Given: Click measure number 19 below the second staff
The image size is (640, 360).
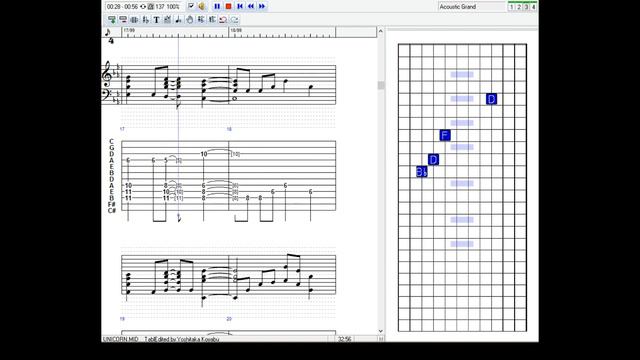Looking at the screenshot, I should pos(122,319).
